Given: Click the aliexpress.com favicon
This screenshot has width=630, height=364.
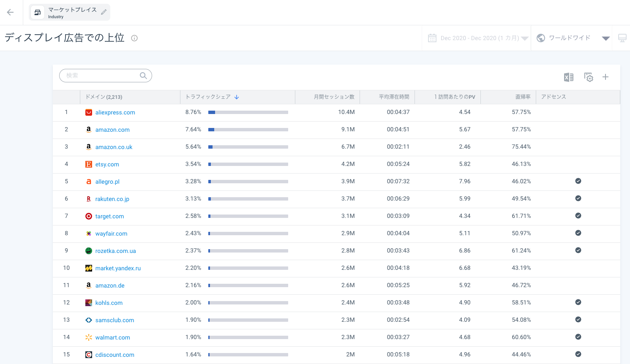Looking at the screenshot, I should click(89, 112).
